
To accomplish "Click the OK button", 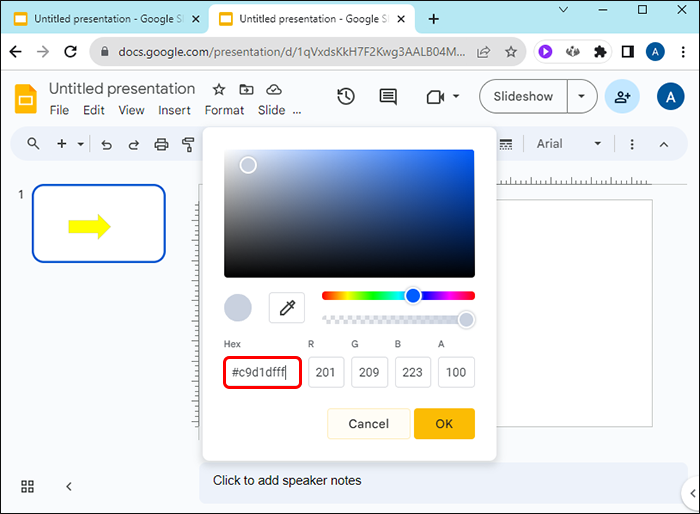I will click(444, 423).
